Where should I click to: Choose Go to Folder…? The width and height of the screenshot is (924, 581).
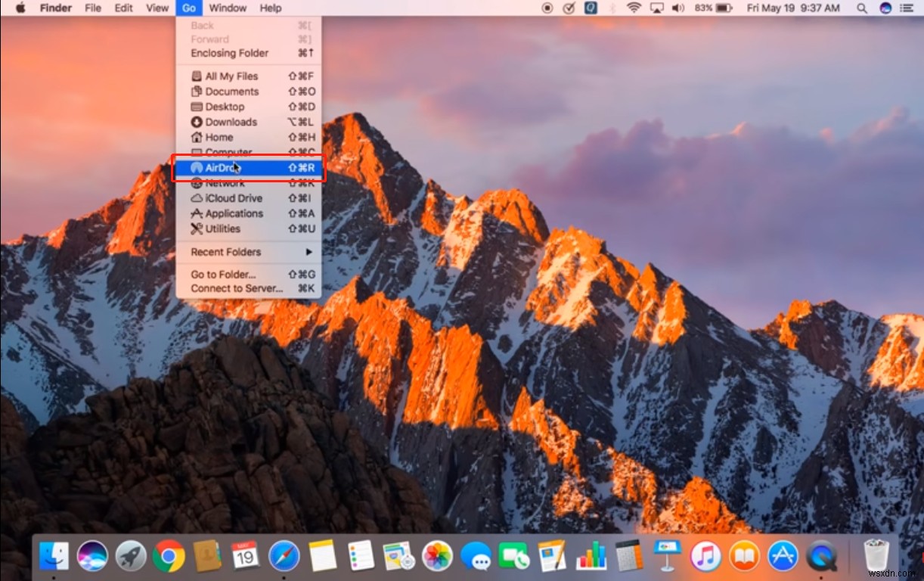pyautogui.click(x=223, y=274)
